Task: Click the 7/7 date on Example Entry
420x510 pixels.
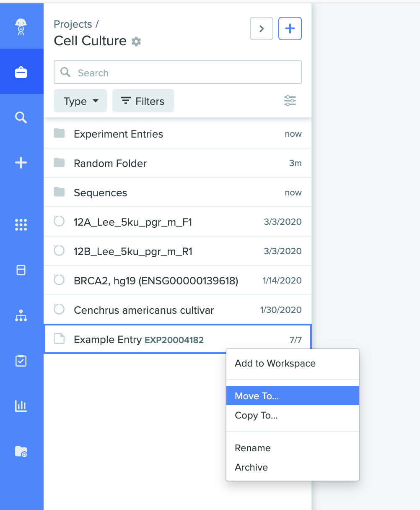Action: (x=296, y=340)
